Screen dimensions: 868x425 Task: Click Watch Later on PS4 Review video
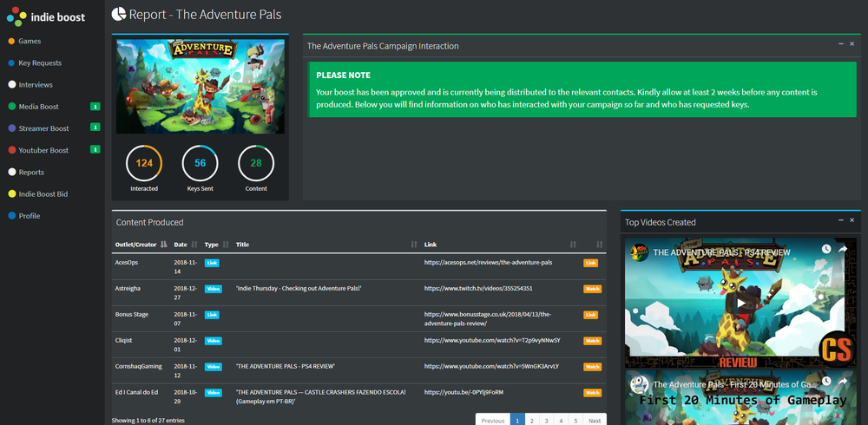click(826, 249)
